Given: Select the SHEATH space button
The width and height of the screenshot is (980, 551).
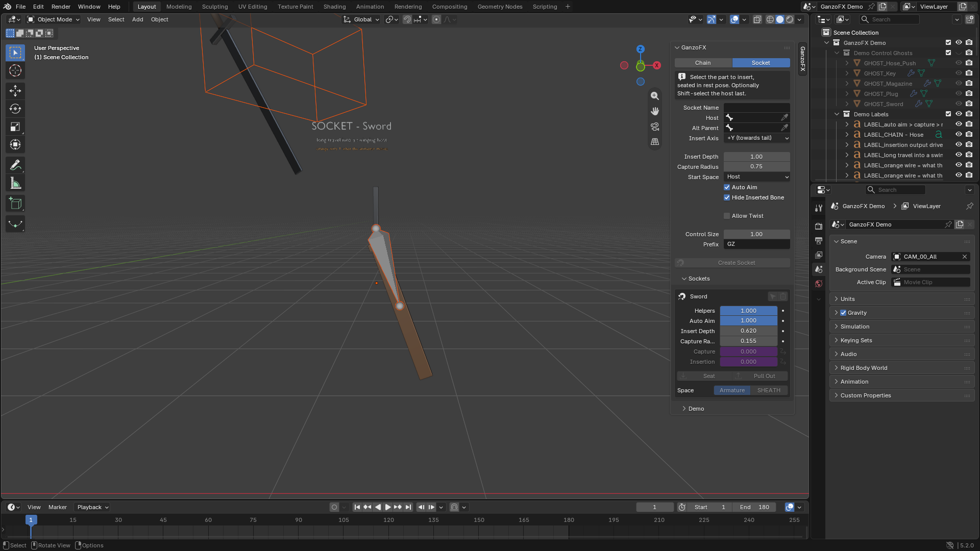Looking at the screenshot, I should click(769, 390).
